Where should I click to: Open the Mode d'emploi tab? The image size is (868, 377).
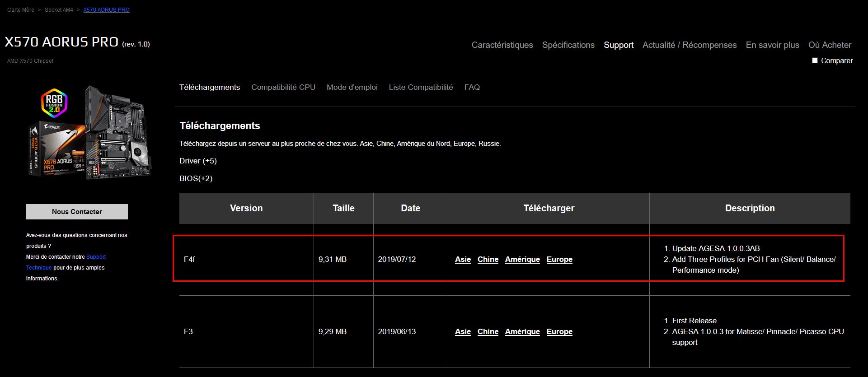pos(352,87)
